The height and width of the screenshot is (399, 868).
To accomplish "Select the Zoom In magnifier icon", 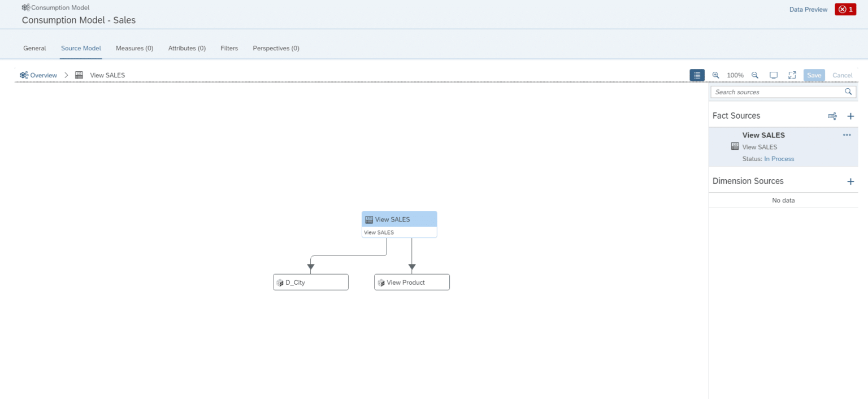I will pos(716,75).
